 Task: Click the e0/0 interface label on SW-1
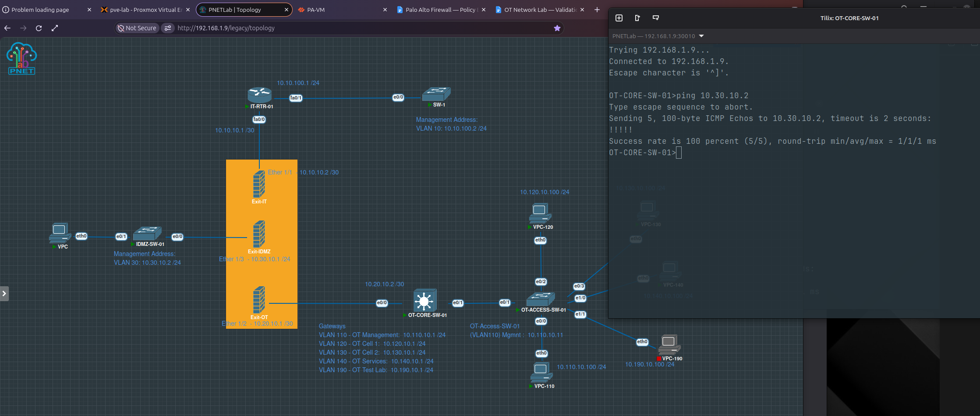click(x=398, y=97)
